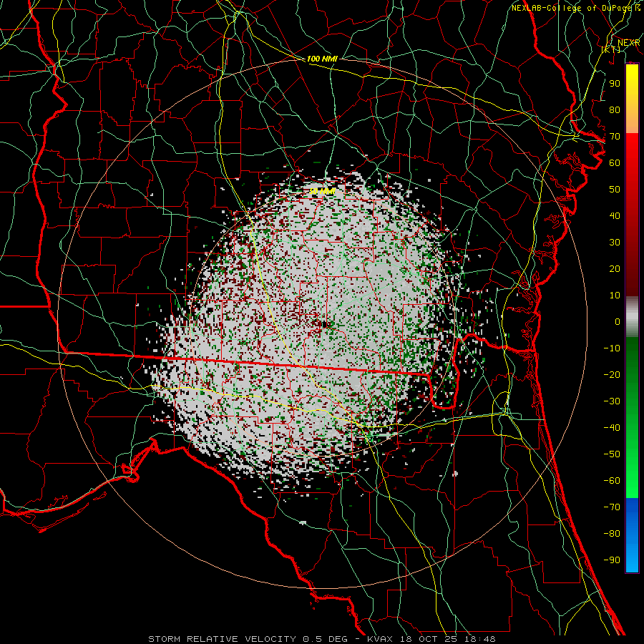
Task: Click the "18:48" time in the caption
Action: tap(479, 639)
